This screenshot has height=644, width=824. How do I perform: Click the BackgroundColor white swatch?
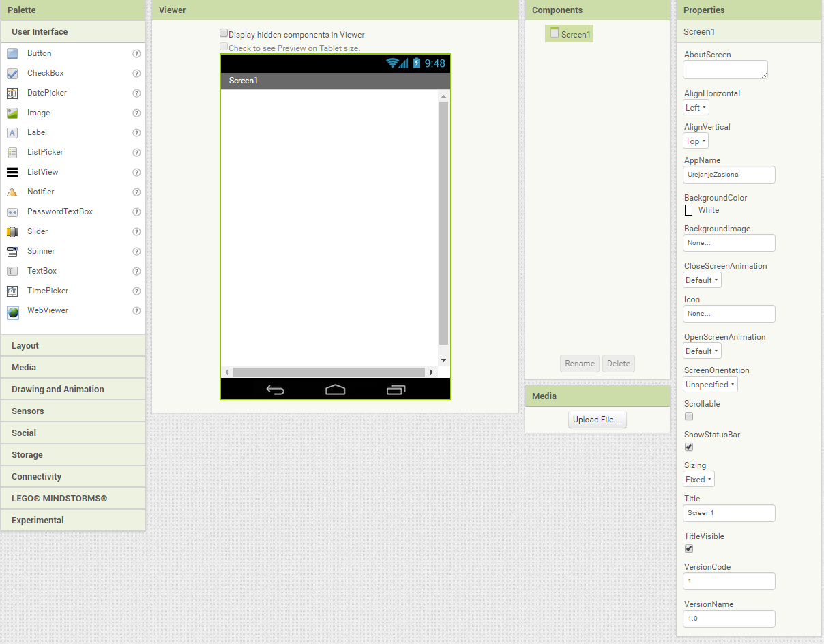[688, 210]
